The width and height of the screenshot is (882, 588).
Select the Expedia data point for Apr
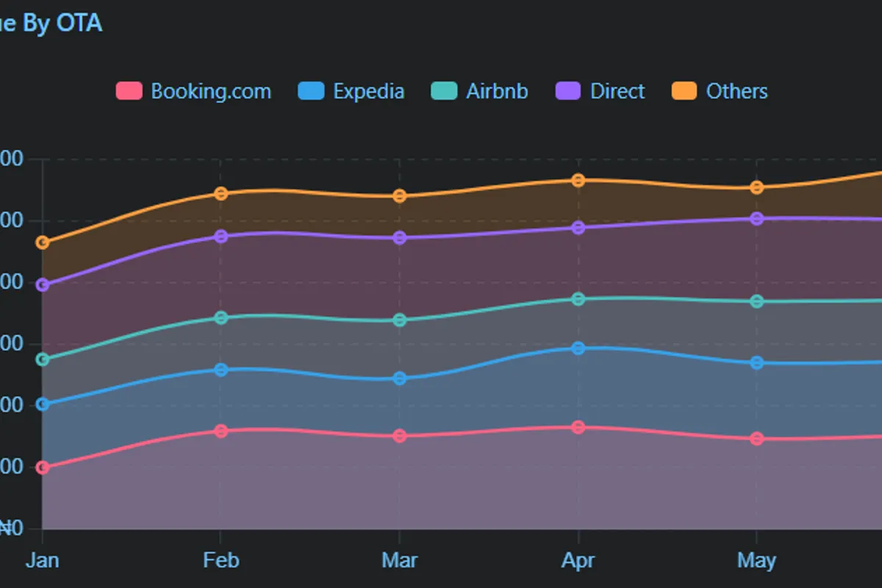pyautogui.click(x=578, y=348)
